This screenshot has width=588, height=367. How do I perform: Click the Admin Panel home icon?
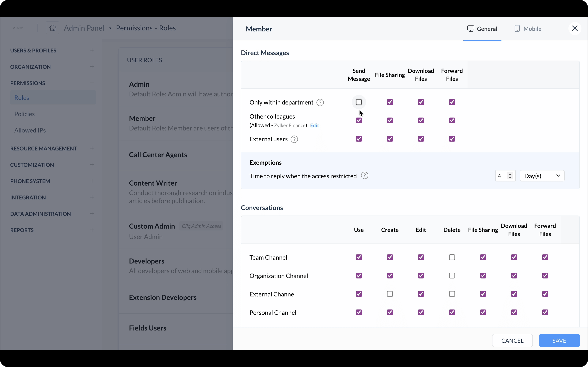tap(52, 28)
